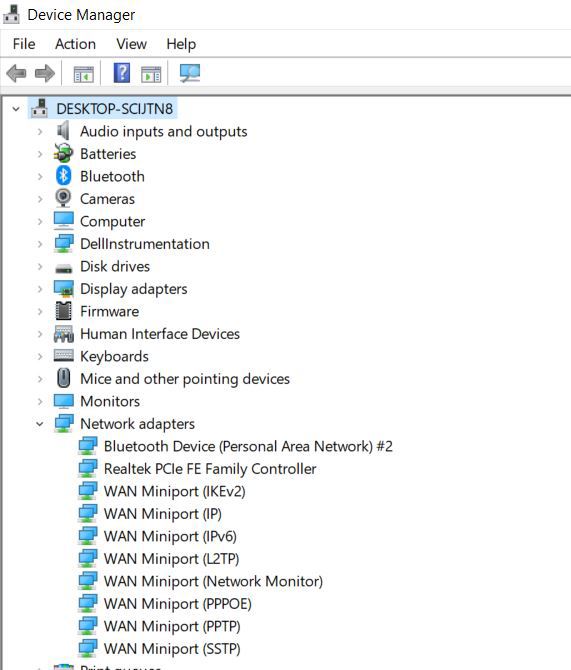Expand the Monitors category
The image size is (571, 670).
(40, 401)
